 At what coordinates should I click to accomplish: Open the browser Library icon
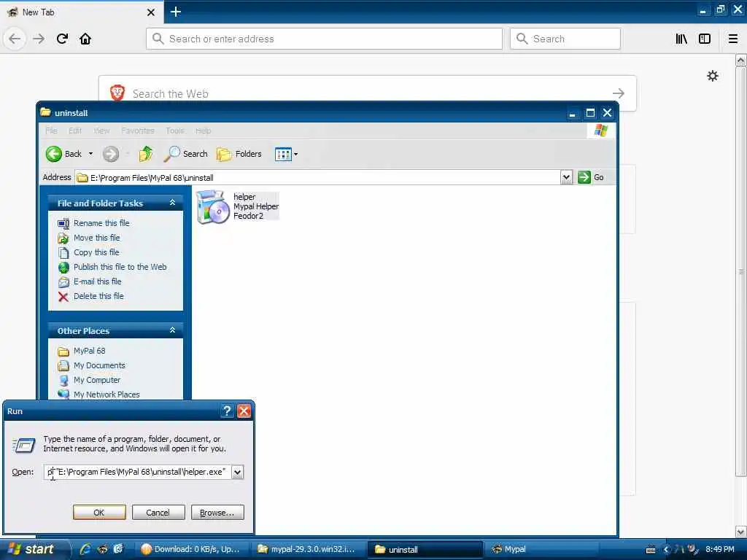(681, 39)
